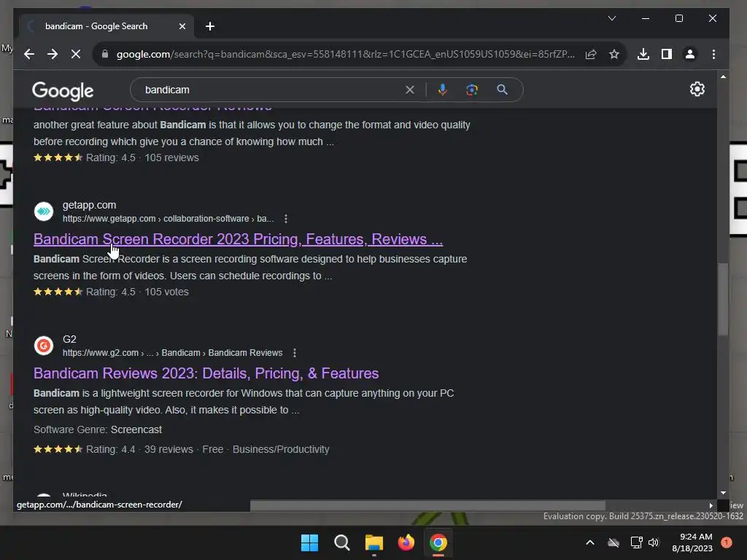The width and height of the screenshot is (747, 560).
Task: View site information lock icon
Action: (105, 54)
